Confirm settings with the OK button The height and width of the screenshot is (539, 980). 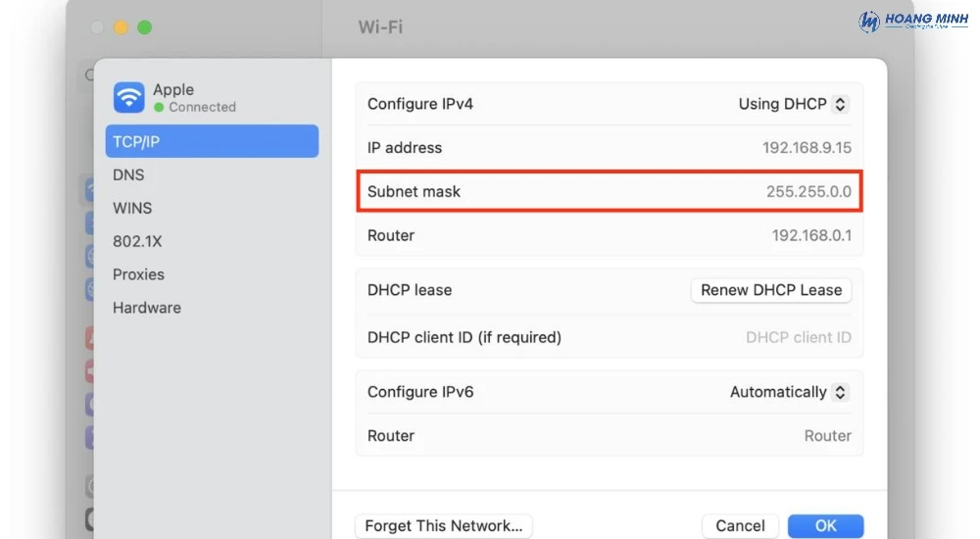(825, 526)
